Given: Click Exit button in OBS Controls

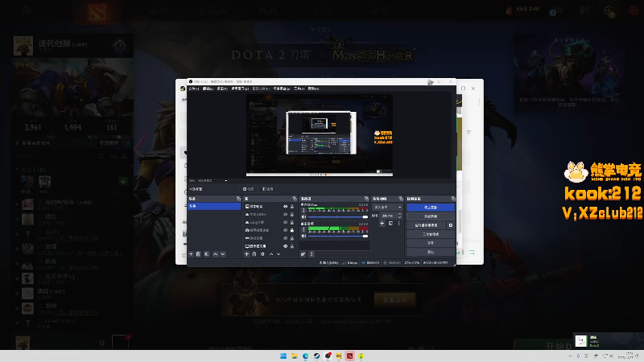Looking at the screenshot, I should (431, 252).
